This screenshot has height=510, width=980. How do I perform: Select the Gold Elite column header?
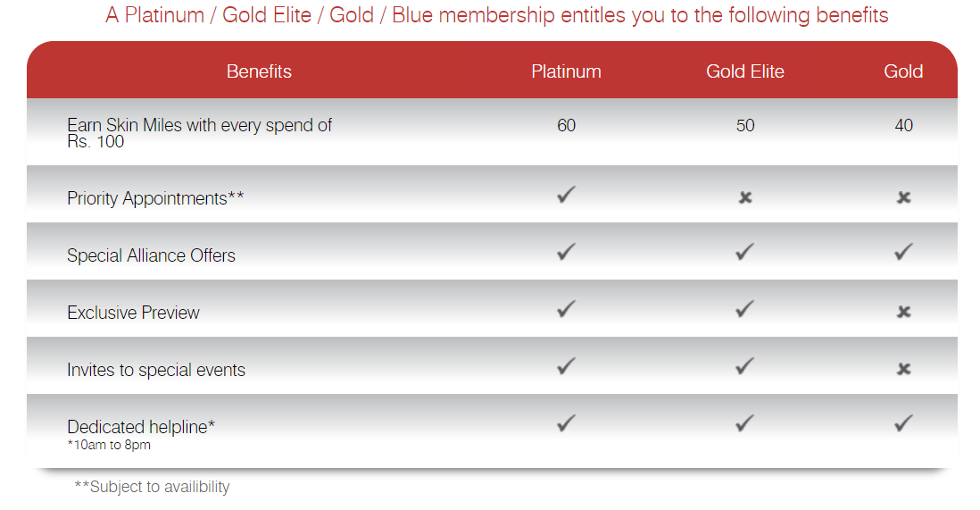(x=745, y=71)
